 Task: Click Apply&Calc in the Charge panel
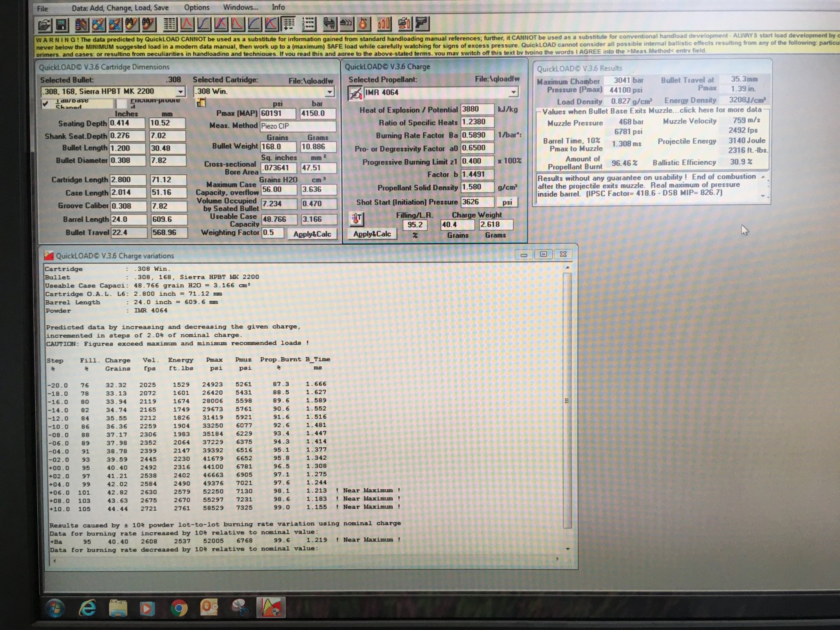pyautogui.click(x=372, y=234)
